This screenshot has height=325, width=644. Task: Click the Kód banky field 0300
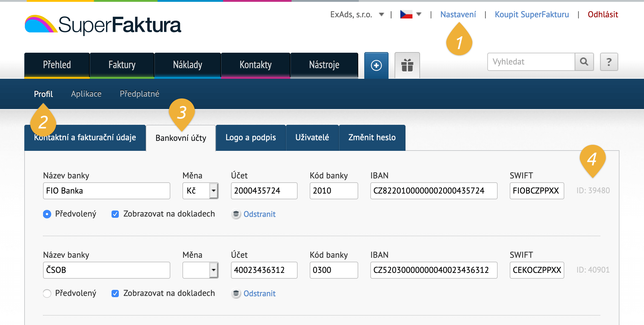point(334,270)
